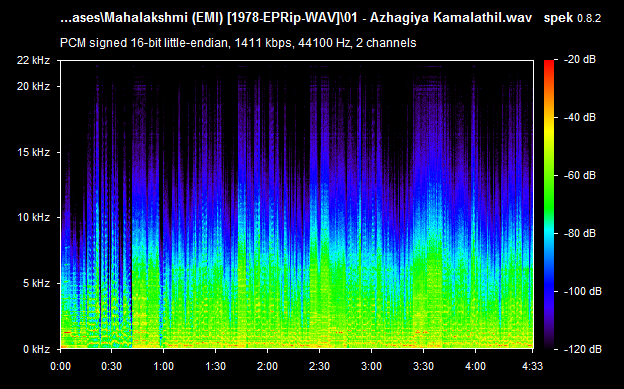
Task: Click the 15 kHz frequency axis label
Action: [x=33, y=152]
